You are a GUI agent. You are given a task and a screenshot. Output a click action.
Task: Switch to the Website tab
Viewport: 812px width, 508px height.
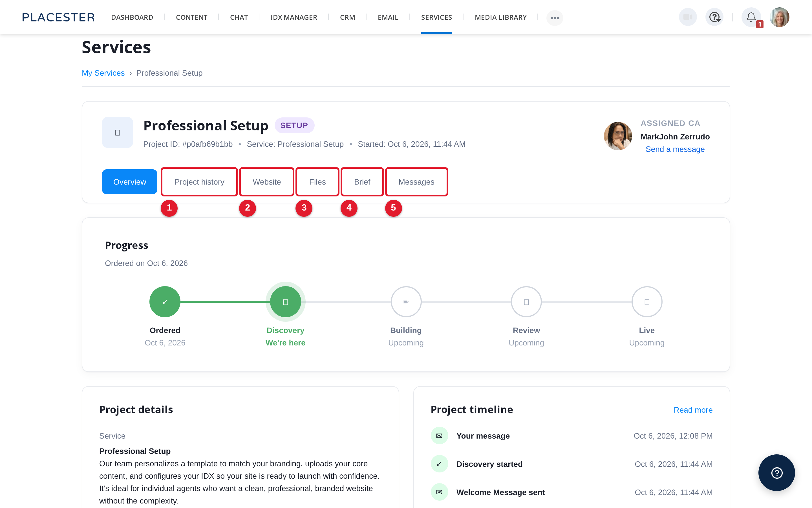click(267, 182)
